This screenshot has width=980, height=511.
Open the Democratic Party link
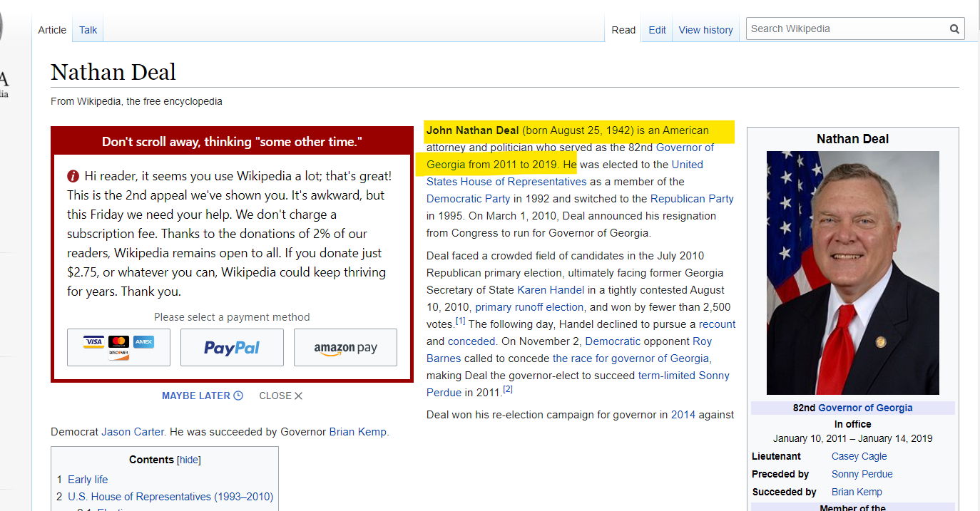pyautogui.click(x=468, y=199)
